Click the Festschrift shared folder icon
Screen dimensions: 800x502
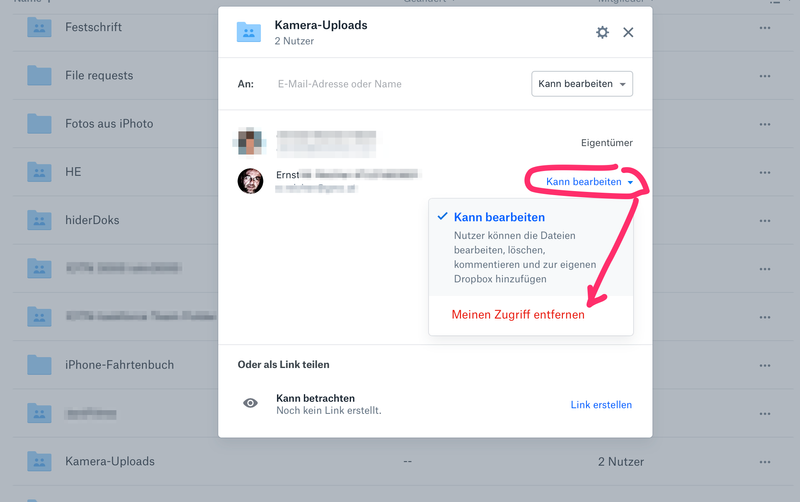coord(39,27)
